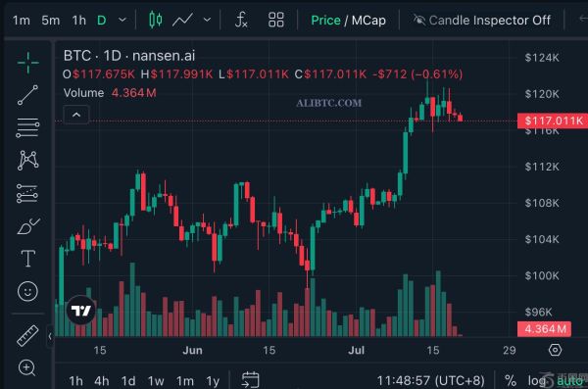Set bottom date range to 1h
This screenshot has height=389, width=588.
75,381
